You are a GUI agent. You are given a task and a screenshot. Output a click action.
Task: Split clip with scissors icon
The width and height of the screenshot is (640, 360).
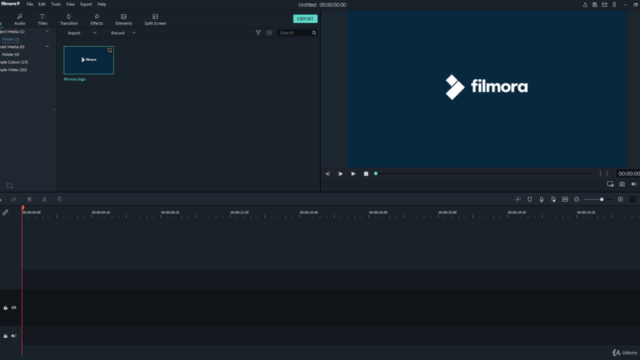(44, 200)
